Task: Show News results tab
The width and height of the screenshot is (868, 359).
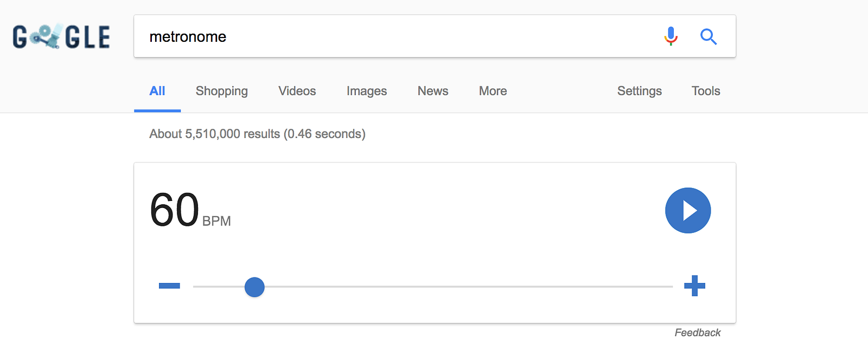Action: click(433, 91)
